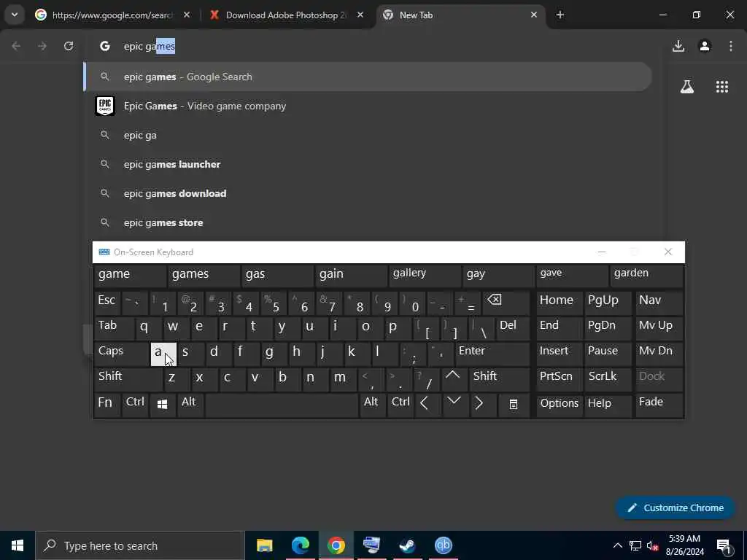Tap the Tab key on on-screen keyboard
Viewport: 747px width, 560px height.
pos(114,327)
